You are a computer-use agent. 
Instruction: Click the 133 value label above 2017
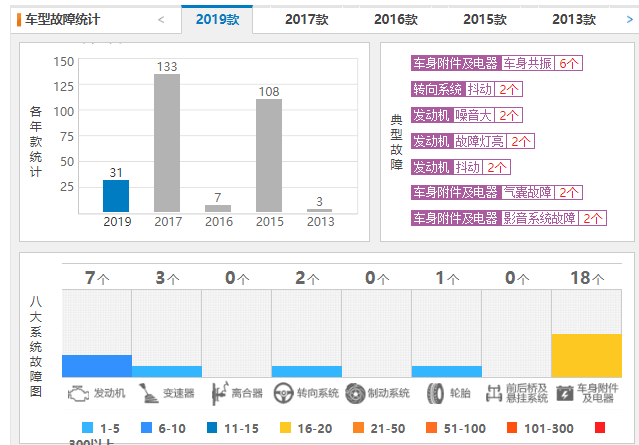(167, 66)
